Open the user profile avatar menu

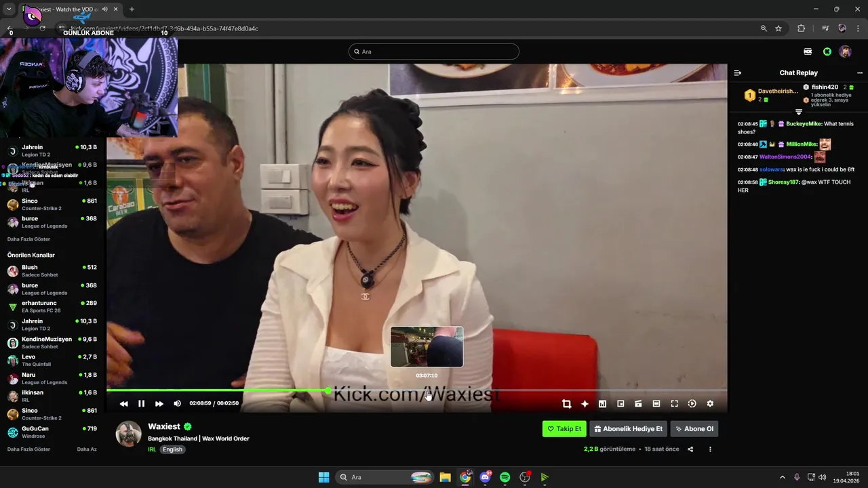[845, 52]
